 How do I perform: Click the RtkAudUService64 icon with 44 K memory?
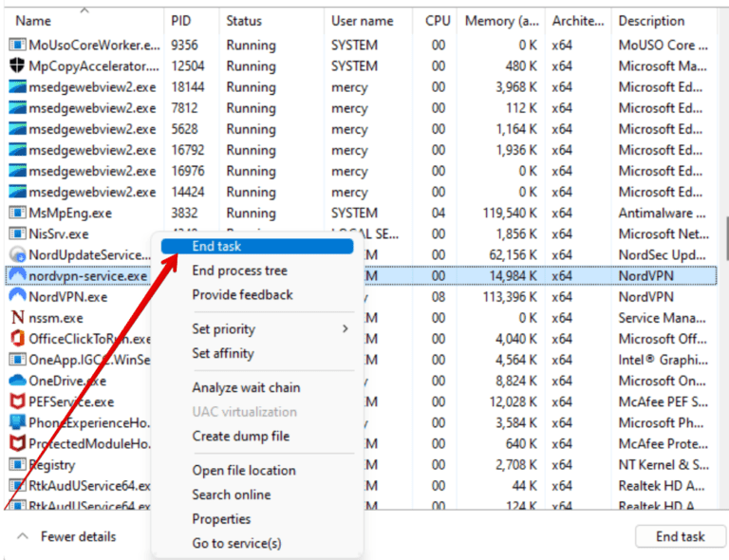(x=17, y=485)
